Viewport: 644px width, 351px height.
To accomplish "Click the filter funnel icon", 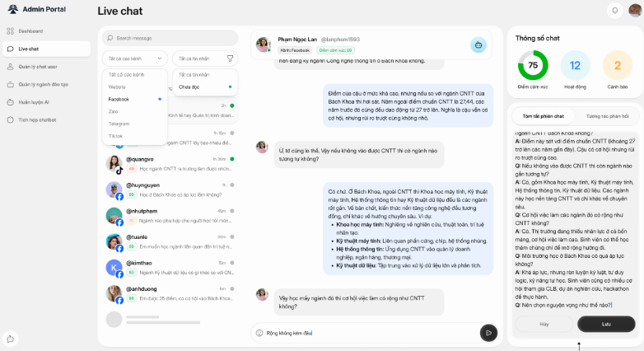I will click(x=230, y=58).
